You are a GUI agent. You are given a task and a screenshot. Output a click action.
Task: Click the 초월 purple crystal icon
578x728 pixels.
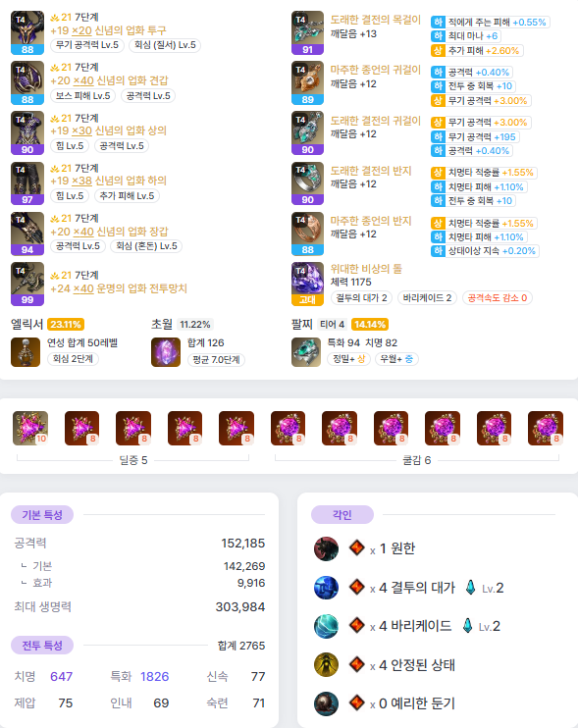166,352
